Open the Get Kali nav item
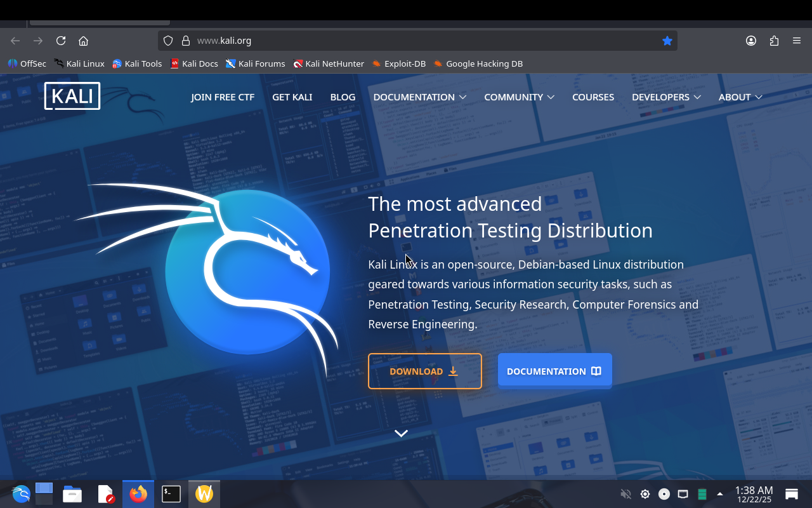 coord(292,97)
